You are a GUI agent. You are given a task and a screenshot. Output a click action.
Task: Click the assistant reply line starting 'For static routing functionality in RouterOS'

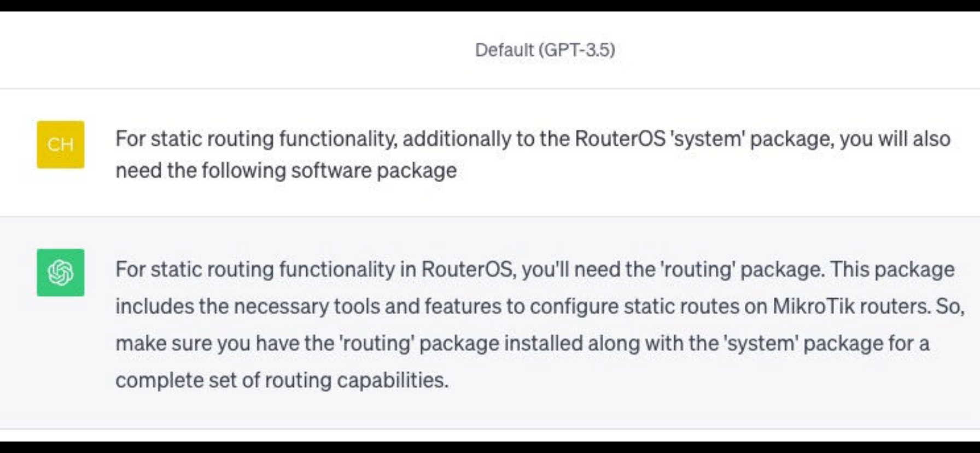click(x=535, y=270)
